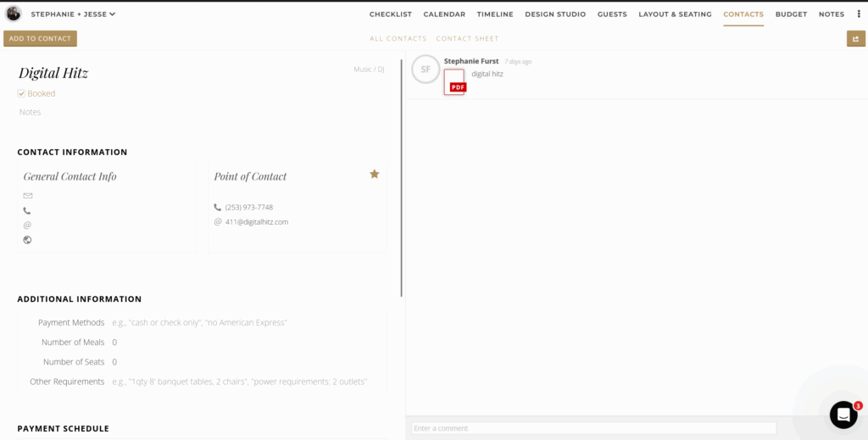Switch to the Notes tab
The width and height of the screenshot is (868, 440).
click(x=832, y=14)
